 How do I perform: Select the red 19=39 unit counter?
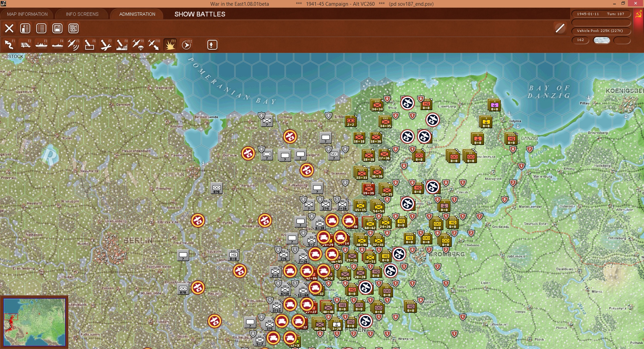coord(368,189)
